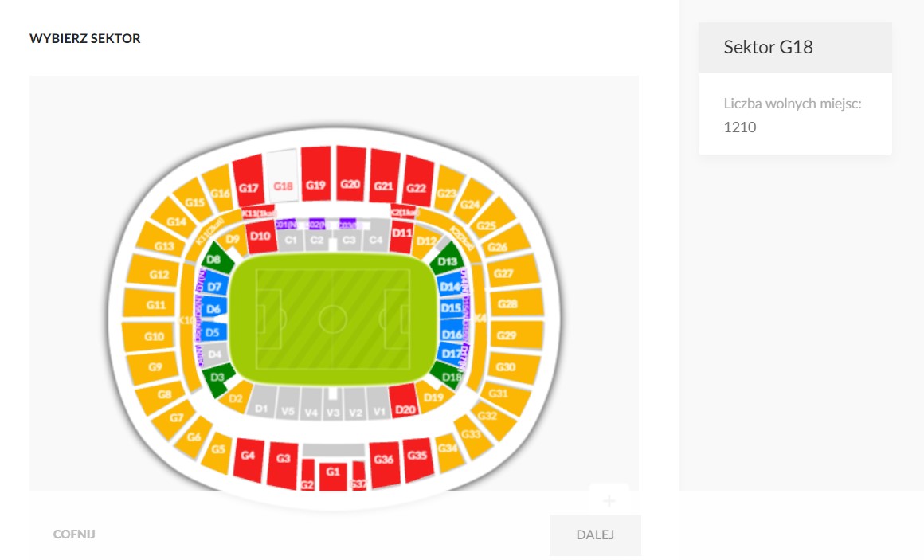Choose yellow sector G10 on the left
Viewport: 924px width, 560px height.
click(x=153, y=337)
